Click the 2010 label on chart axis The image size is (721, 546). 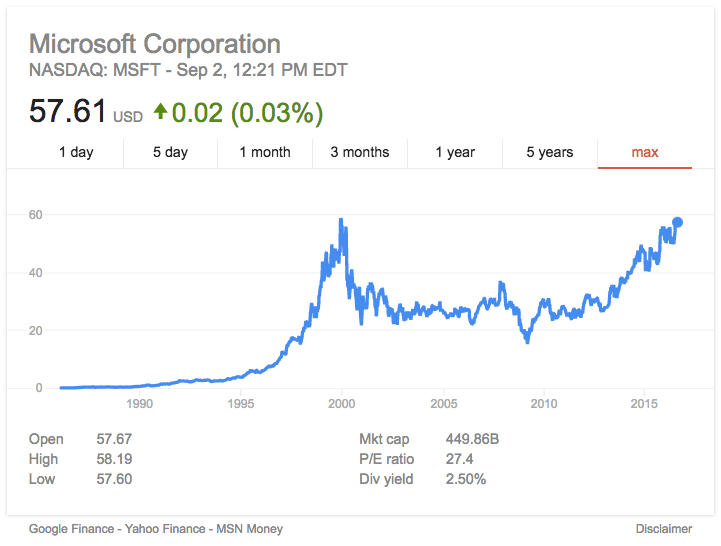click(x=544, y=404)
